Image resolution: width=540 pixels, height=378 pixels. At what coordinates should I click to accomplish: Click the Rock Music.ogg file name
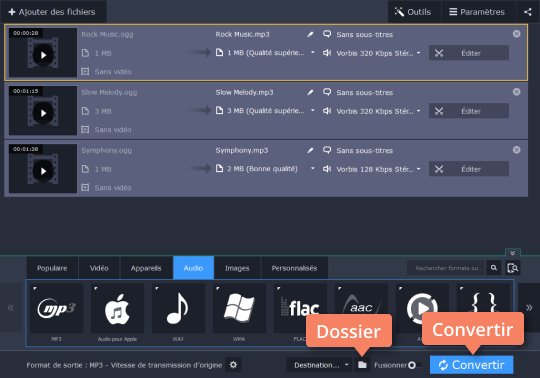[107, 34]
